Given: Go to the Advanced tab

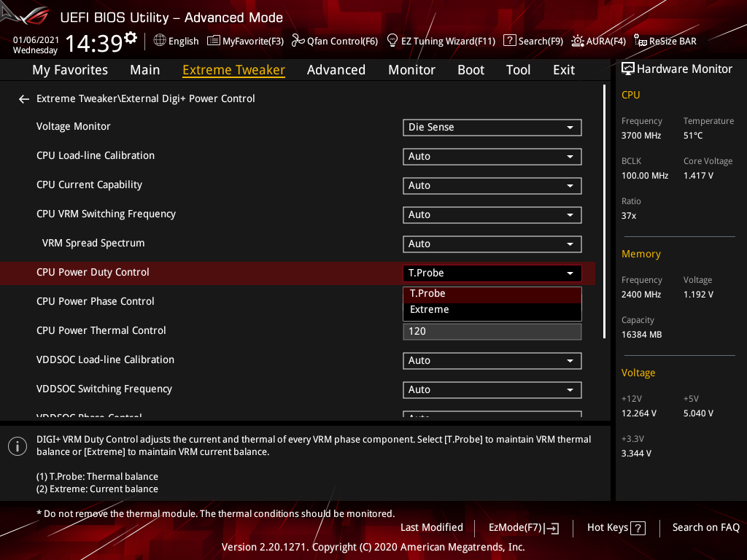Looking at the screenshot, I should pos(336,70).
